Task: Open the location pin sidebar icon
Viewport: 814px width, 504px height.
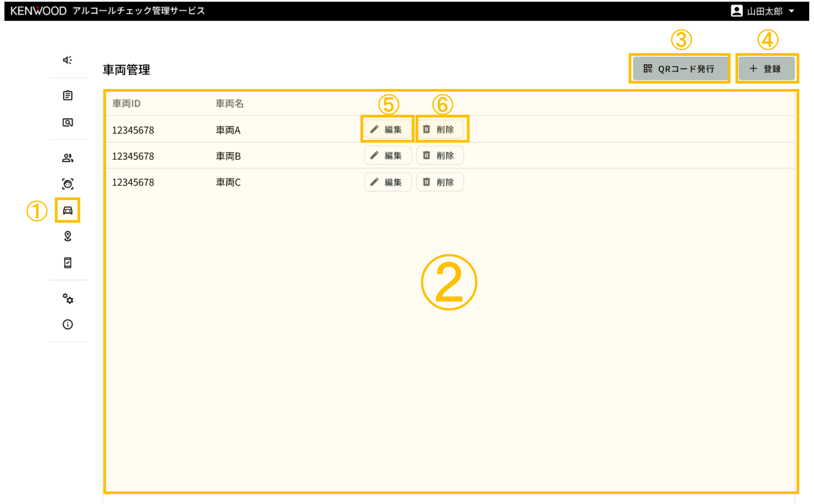Action: click(68, 236)
